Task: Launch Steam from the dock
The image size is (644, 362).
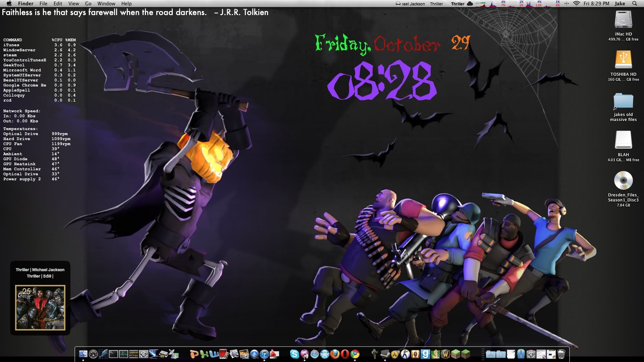Action: (x=385, y=354)
